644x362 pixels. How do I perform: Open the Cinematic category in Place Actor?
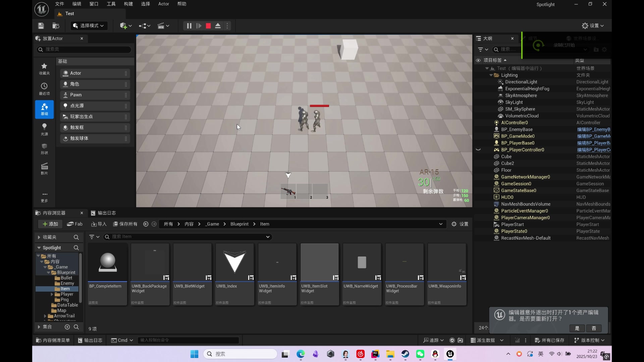(x=44, y=169)
